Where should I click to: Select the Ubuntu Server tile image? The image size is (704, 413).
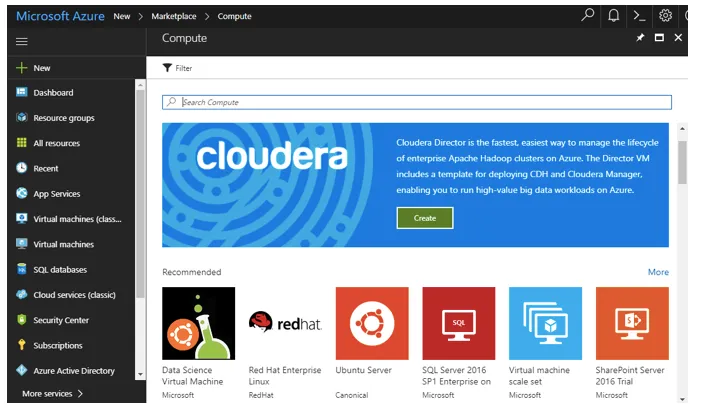pos(372,323)
